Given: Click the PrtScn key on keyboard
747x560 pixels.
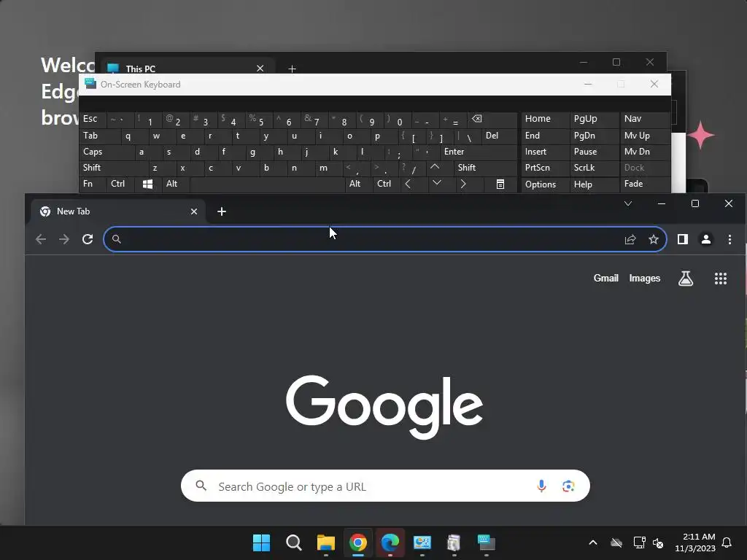Looking at the screenshot, I should (545, 168).
